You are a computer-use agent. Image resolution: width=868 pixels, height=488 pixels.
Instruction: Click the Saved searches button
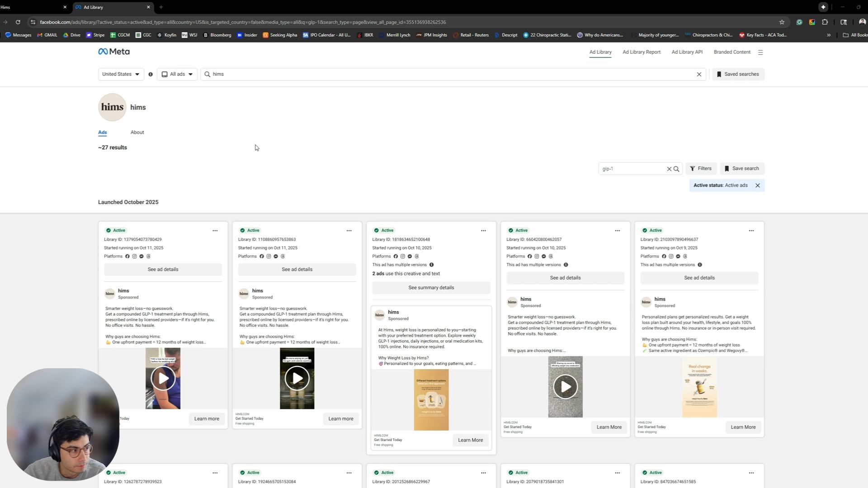pos(738,74)
